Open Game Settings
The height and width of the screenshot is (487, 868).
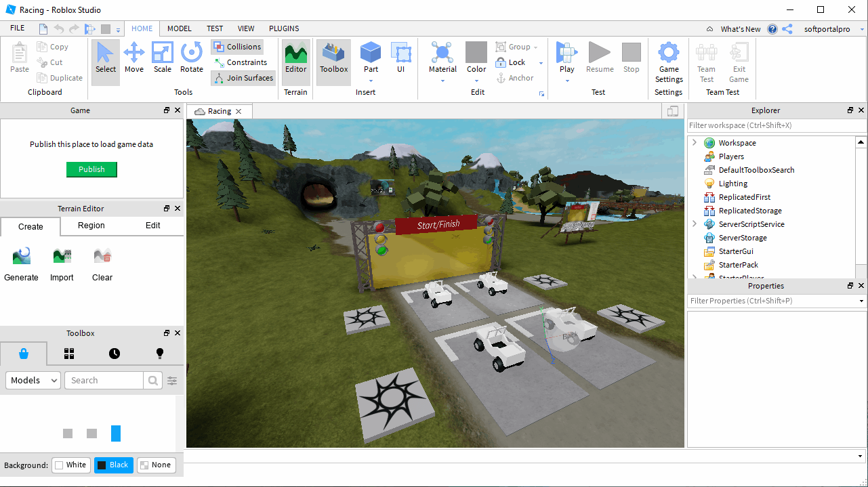pyautogui.click(x=669, y=62)
